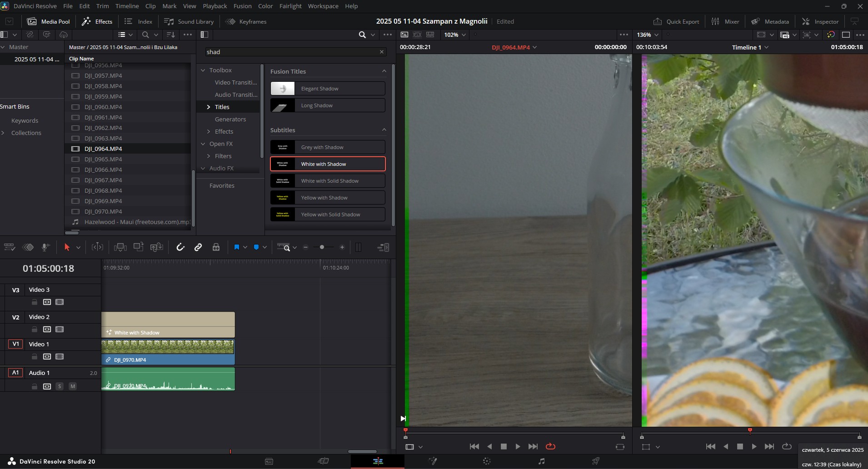Select the arrow Selection Mode tool
This screenshot has width=868, height=469.
[67, 247]
